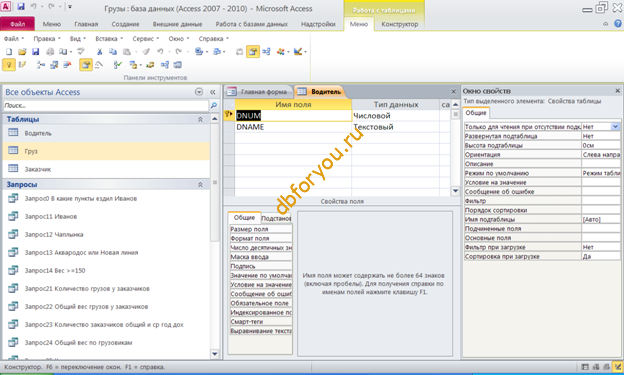Open the Правка menu

pos(47,39)
